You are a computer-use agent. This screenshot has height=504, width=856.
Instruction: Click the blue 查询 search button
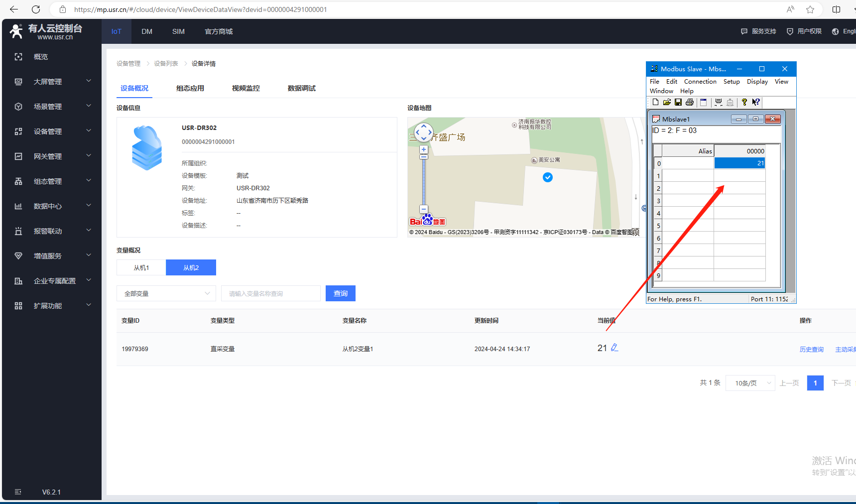(341, 293)
